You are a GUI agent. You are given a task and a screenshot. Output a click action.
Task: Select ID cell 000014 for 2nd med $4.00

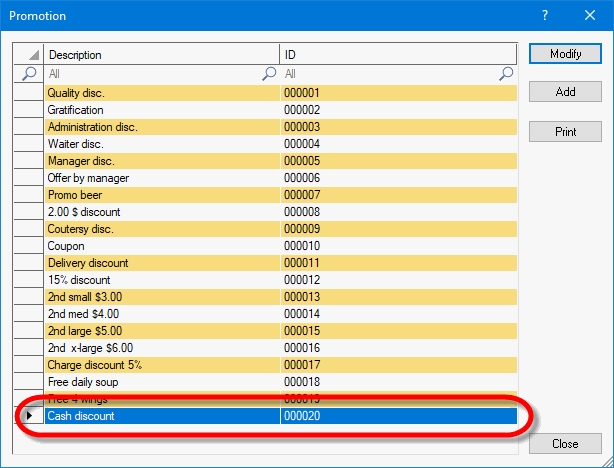(398, 314)
